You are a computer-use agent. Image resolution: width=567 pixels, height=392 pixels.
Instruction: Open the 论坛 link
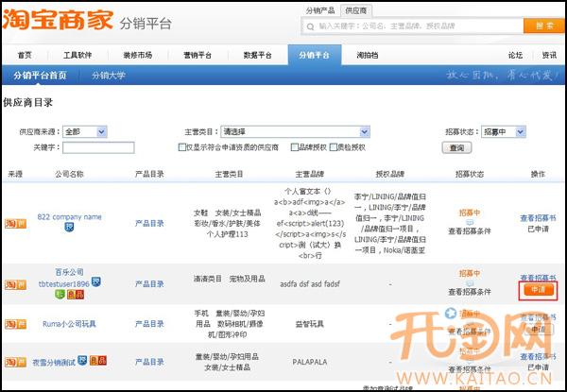(515, 56)
